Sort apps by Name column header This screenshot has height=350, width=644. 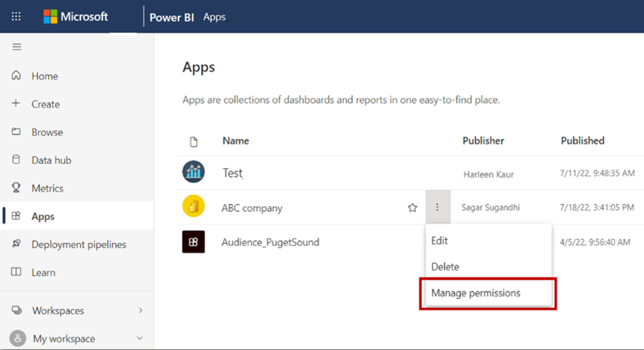(x=236, y=141)
